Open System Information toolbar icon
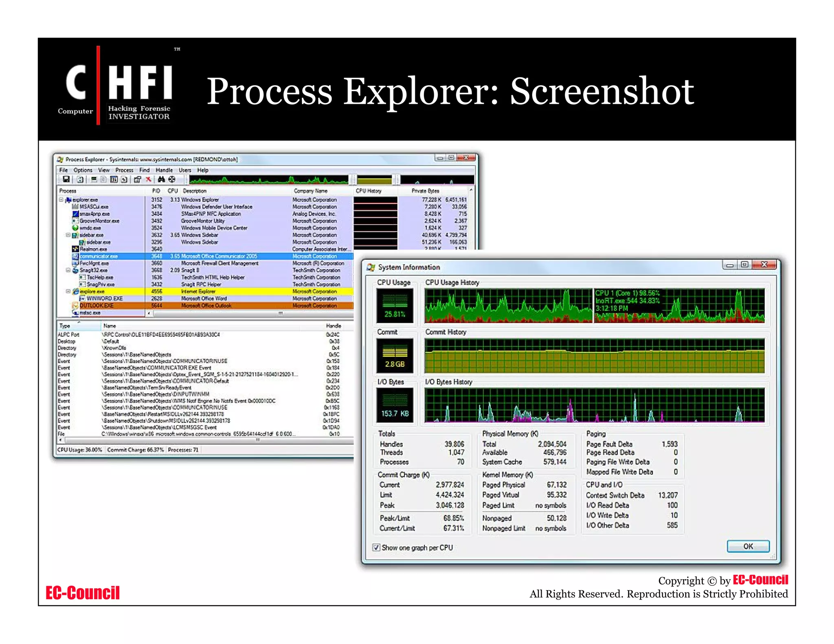834x644 pixels. [x=94, y=180]
